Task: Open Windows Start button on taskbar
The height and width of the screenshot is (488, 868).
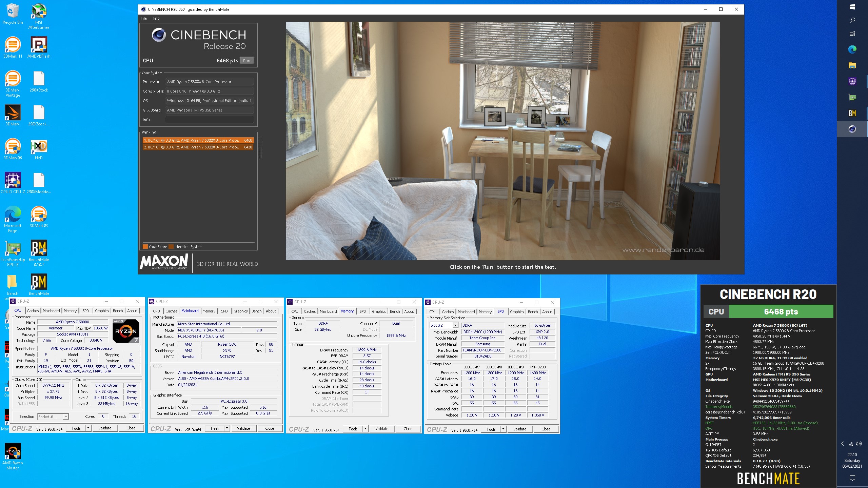Action: click(x=852, y=7)
